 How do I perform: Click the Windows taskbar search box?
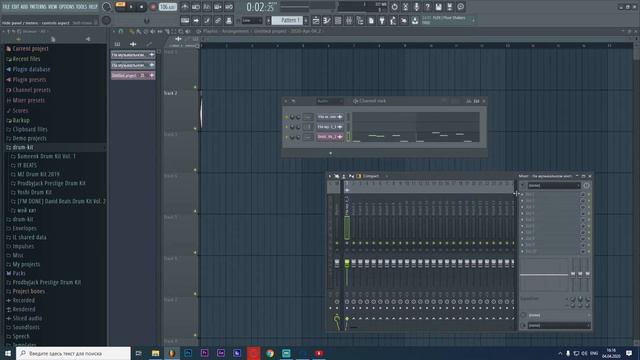click(x=73, y=353)
